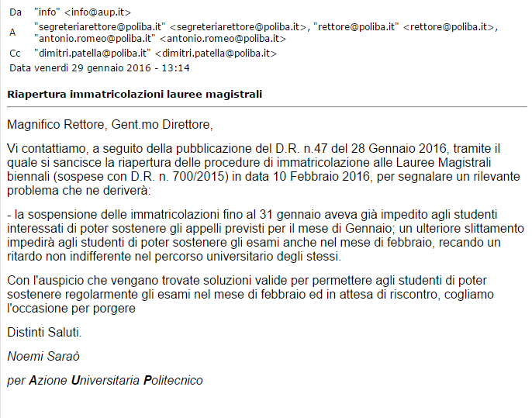Image resolution: width=532 pixels, height=418 pixels.
Task: Click antonio.romeo@poliba.it recipient address
Action: (160, 39)
